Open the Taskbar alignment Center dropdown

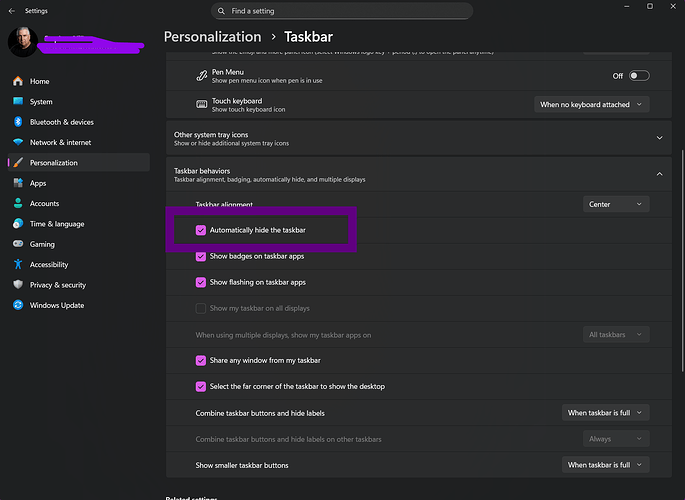[x=616, y=204]
